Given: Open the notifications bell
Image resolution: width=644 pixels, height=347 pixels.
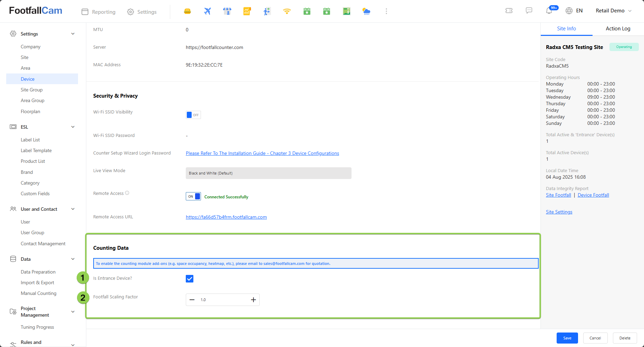Looking at the screenshot, I should click(x=549, y=11).
